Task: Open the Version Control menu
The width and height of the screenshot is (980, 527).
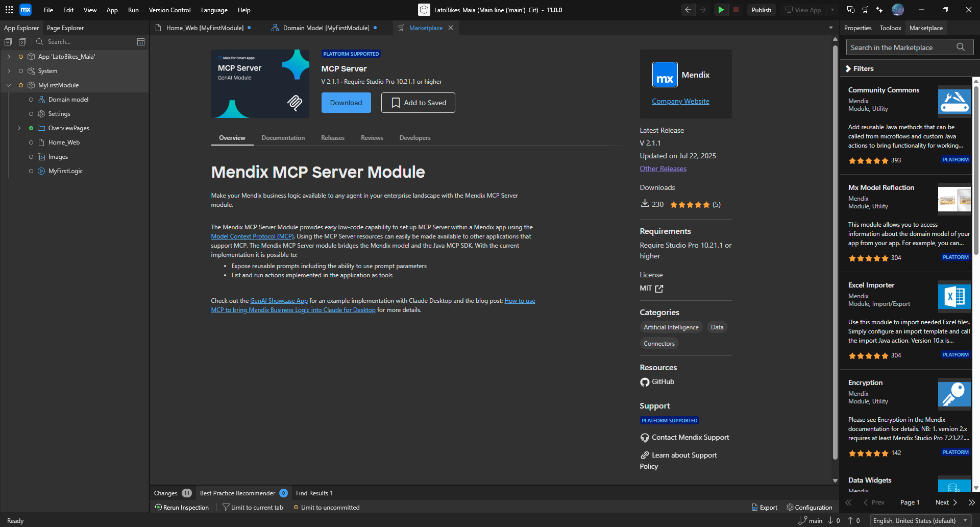Action: 169,10
